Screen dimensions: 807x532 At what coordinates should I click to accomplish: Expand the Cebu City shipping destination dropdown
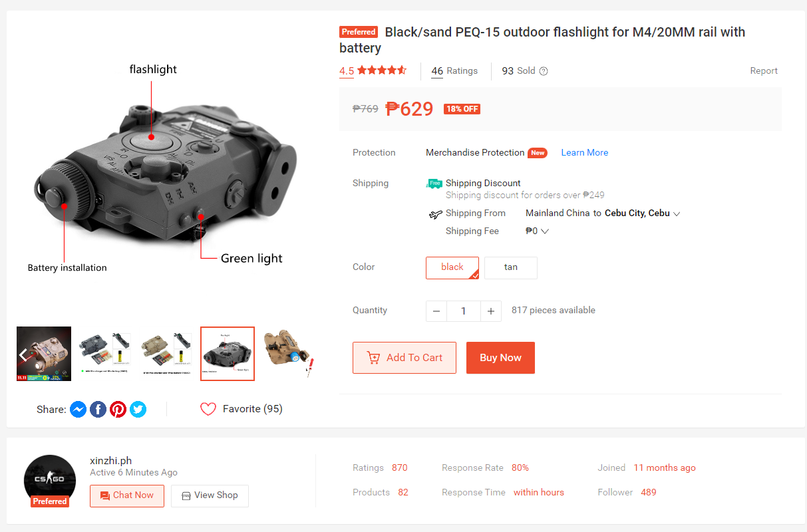tap(677, 213)
